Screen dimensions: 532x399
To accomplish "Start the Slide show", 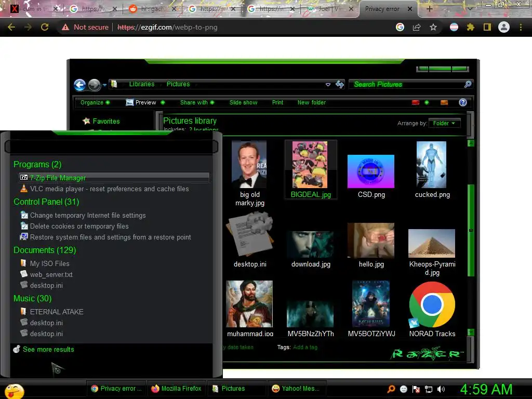I will [x=243, y=102].
